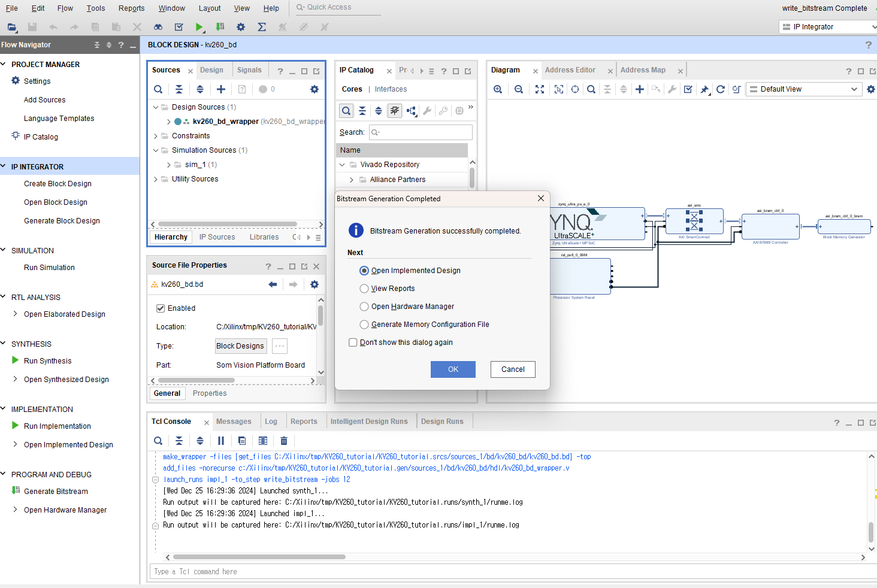Click the Settings gear in Project Manager
877x588 pixels.
point(16,81)
